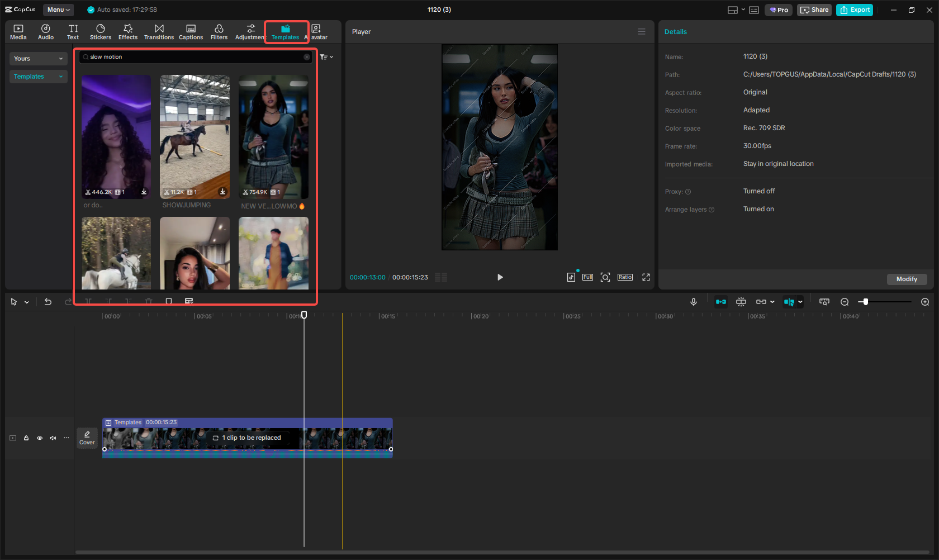Screen dimensions: 939x560
Task: Select the Text tool
Action: (73, 31)
